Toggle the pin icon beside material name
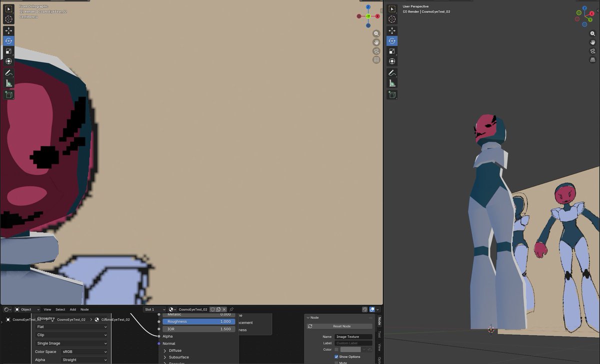This screenshot has width=600, height=364. pyautogui.click(x=231, y=309)
